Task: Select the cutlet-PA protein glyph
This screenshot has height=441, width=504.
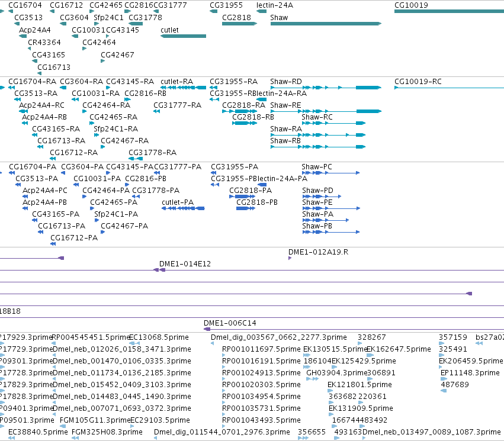Action: (x=183, y=208)
